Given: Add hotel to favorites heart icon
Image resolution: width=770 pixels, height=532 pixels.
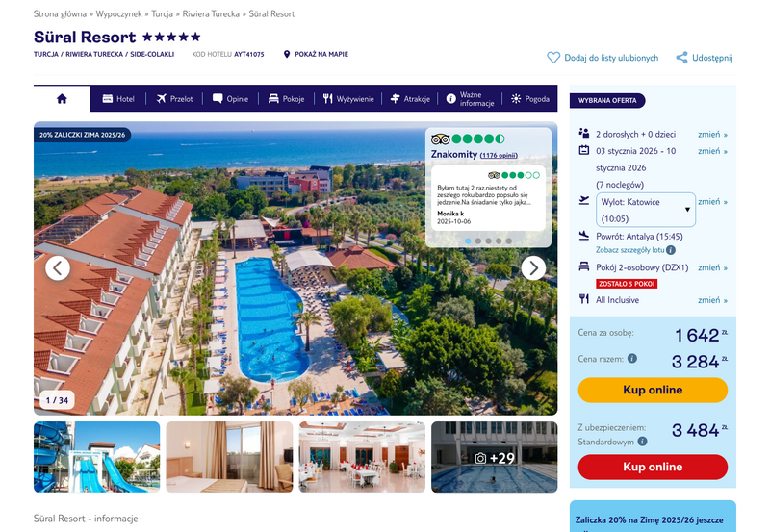Looking at the screenshot, I should 553,58.
